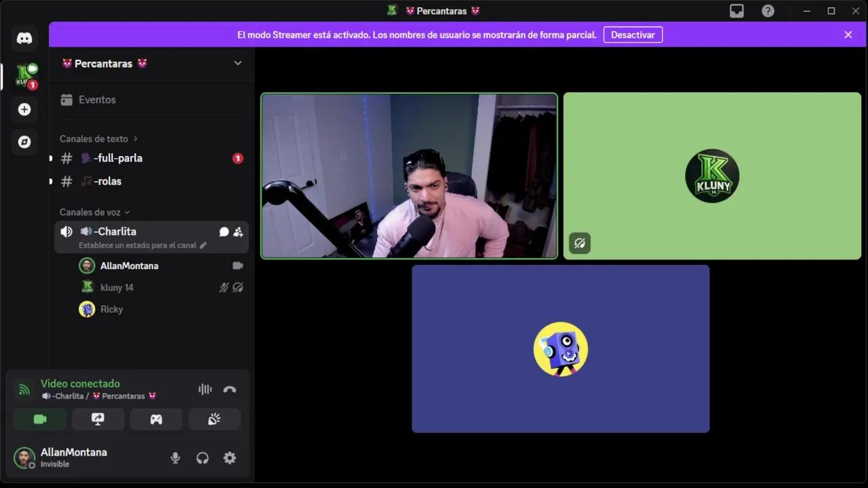Select AllanMontana webcam video tile
868x488 pixels.
click(x=409, y=176)
